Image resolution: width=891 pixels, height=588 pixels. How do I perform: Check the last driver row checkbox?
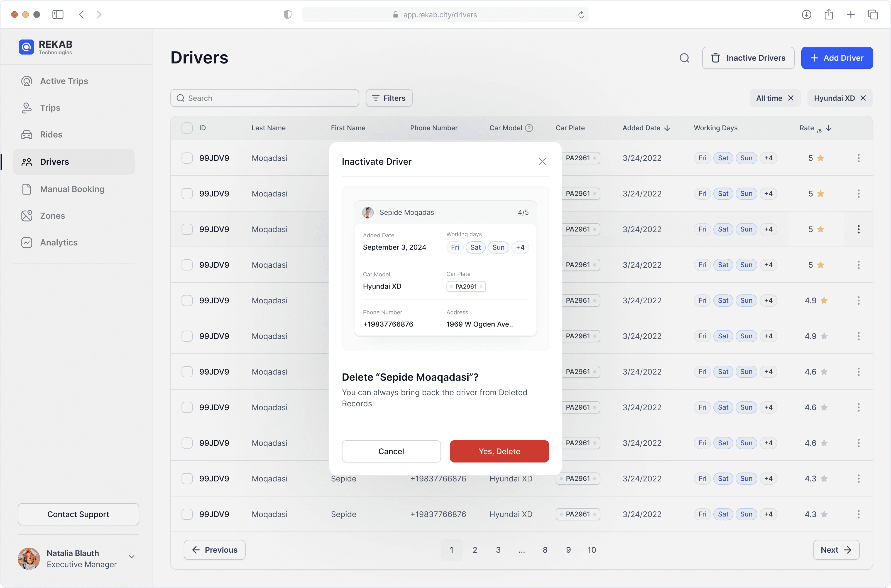point(187,514)
